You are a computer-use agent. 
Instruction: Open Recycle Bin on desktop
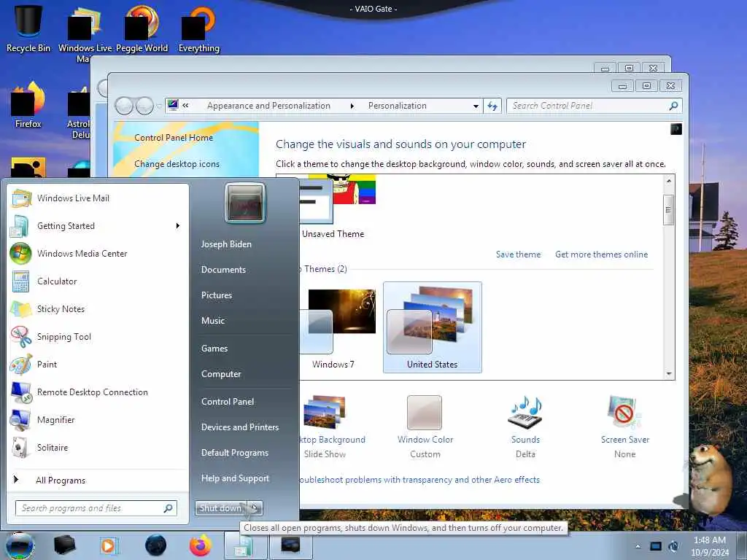click(28, 27)
